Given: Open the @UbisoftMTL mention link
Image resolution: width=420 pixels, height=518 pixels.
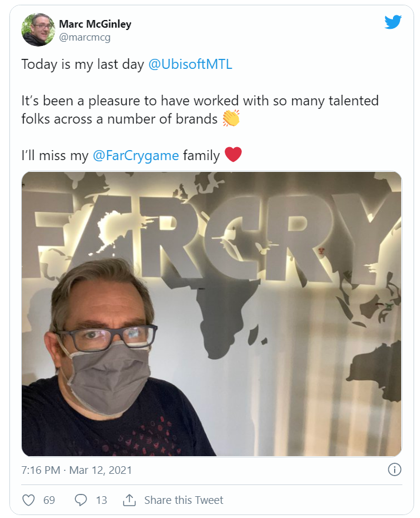Looking at the screenshot, I should (x=190, y=65).
